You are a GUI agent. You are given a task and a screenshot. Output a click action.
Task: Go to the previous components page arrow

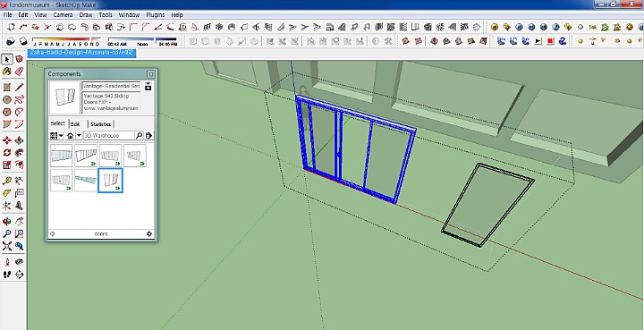click(52, 234)
